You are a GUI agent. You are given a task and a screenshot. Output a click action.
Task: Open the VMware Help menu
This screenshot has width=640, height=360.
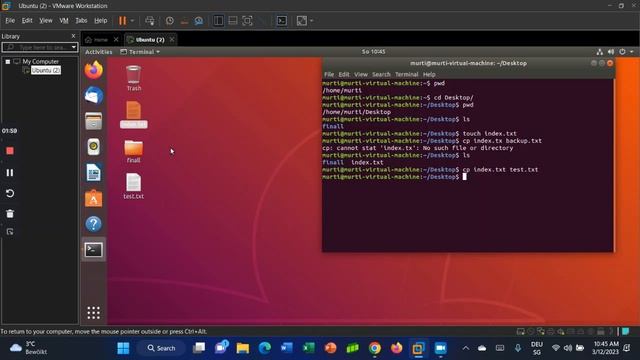[100, 20]
